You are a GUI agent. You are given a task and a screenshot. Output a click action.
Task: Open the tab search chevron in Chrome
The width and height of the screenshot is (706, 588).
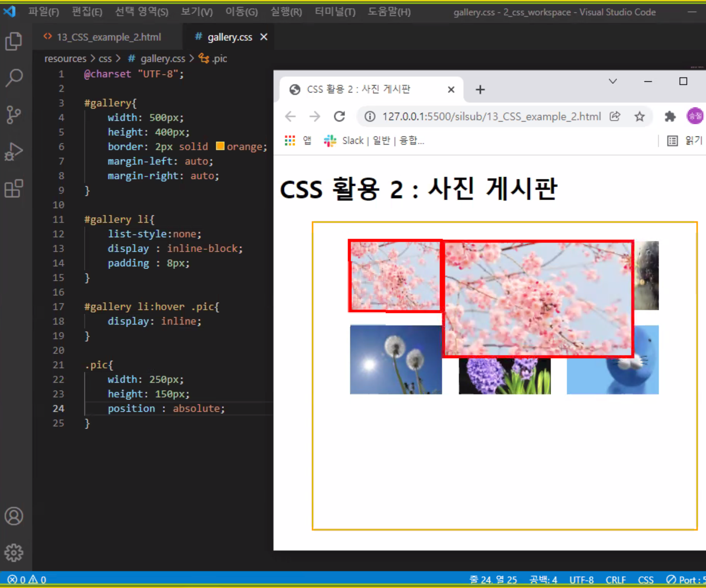[613, 81]
